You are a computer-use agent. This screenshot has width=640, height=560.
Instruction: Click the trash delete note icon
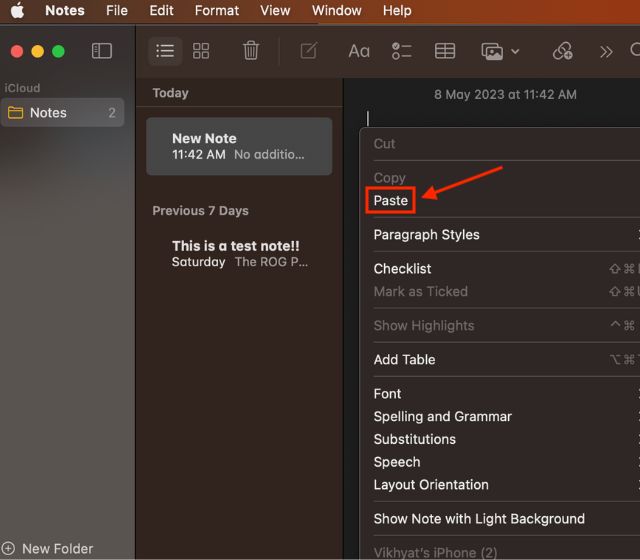(x=251, y=51)
